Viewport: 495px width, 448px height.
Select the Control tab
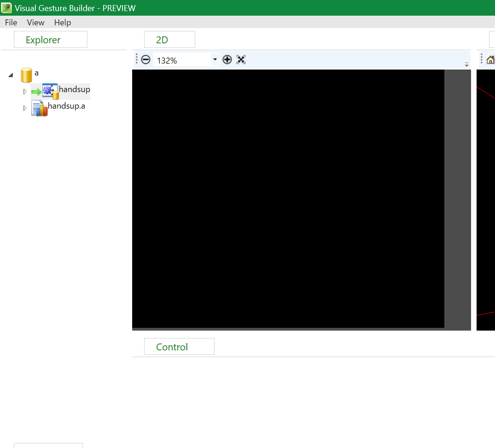pos(179,347)
